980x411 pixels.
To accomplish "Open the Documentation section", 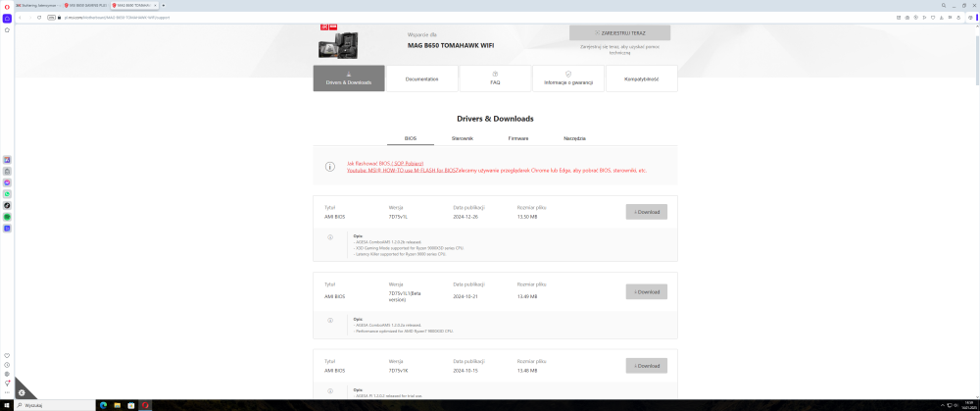I will pyautogui.click(x=421, y=78).
